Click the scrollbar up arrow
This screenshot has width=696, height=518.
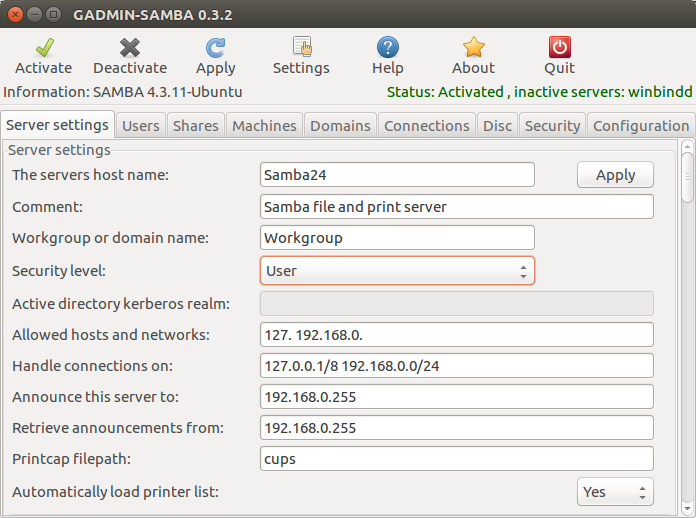pos(687,146)
